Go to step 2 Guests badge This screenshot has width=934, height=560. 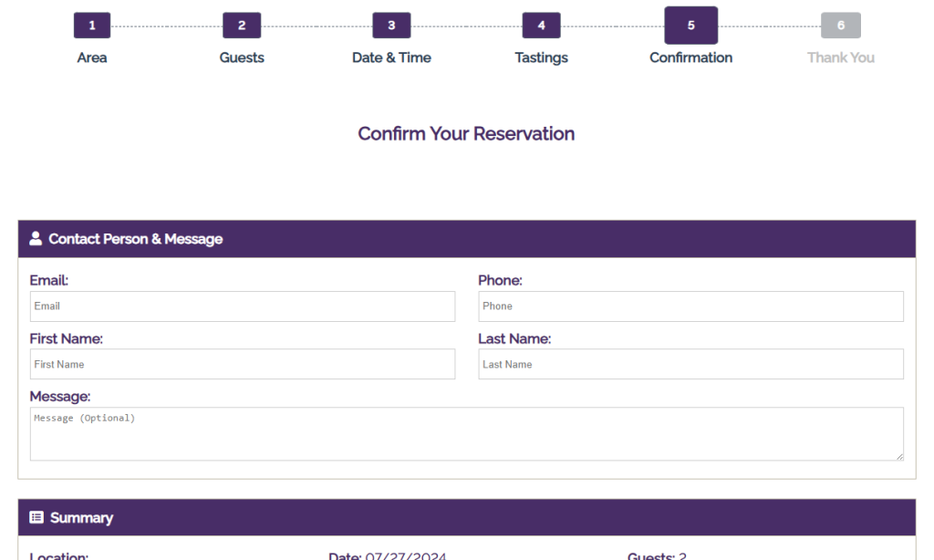click(242, 26)
